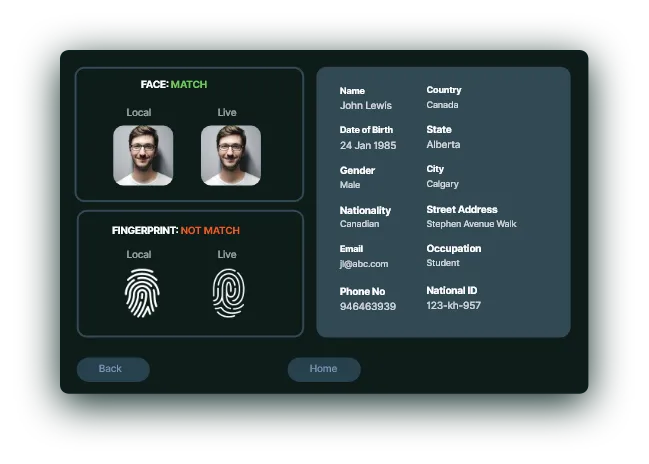Click the Local fingerprint icon
Image resolution: width=649 pixels, height=464 pixels.
pos(142,293)
